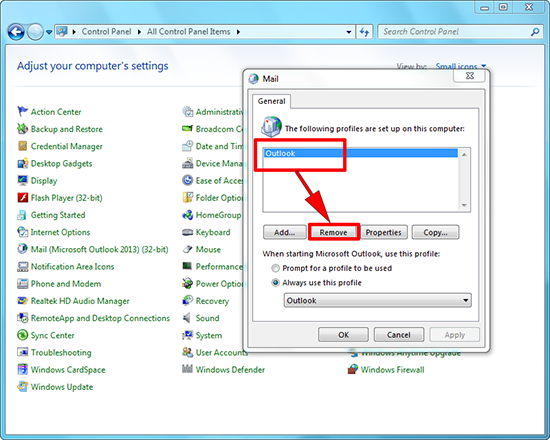The image size is (550, 440).
Task: Click the search magnifier icon
Action: [535, 32]
